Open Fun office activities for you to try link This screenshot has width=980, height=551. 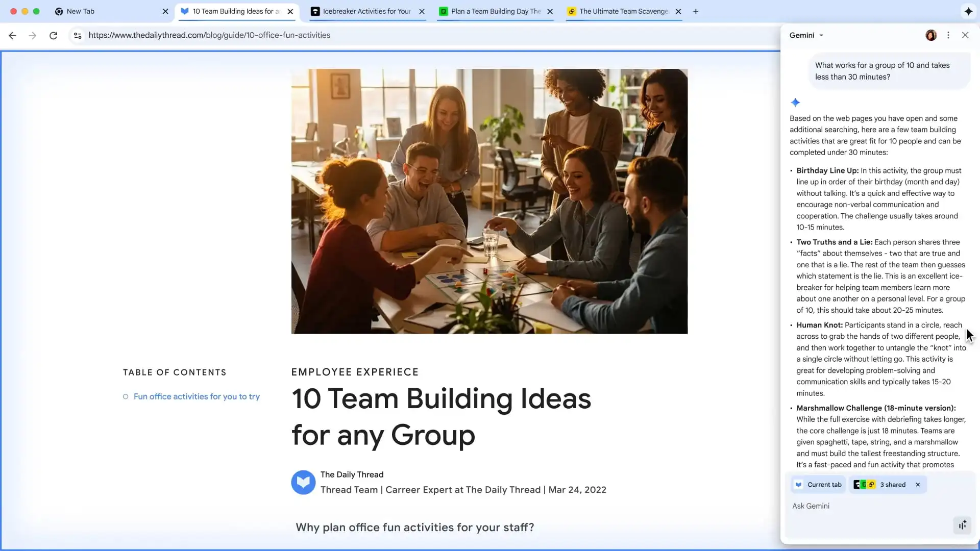point(197,396)
